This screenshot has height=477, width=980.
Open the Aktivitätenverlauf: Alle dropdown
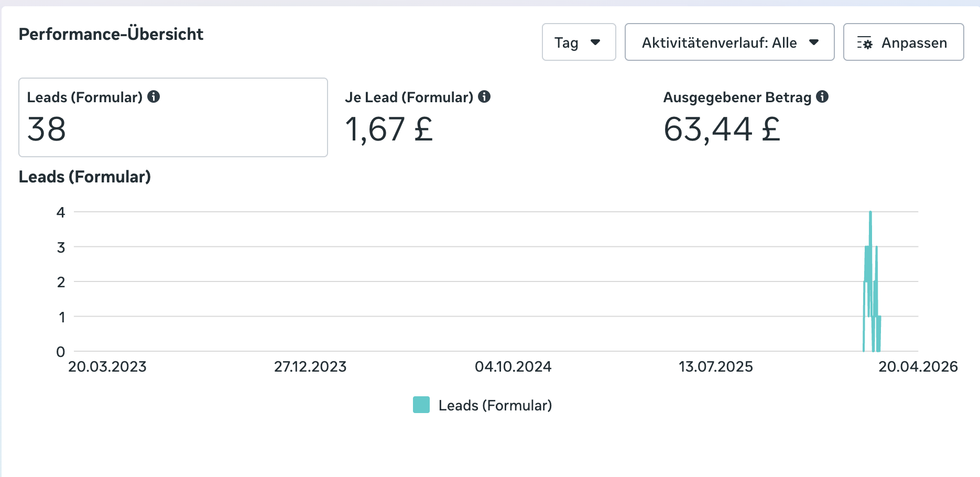click(729, 42)
